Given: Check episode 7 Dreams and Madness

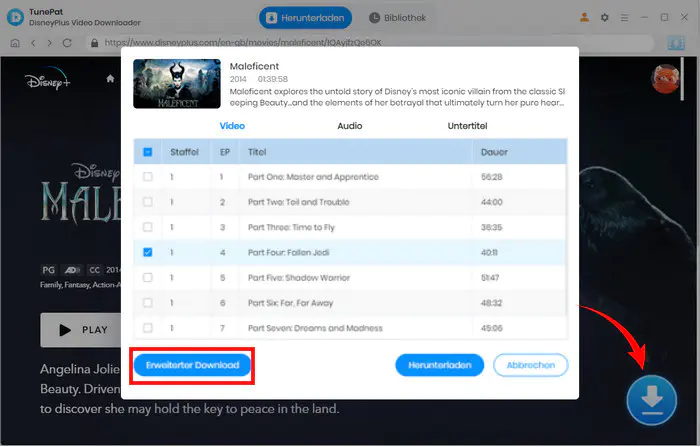Looking at the screenshot, I should click(147, 328).
